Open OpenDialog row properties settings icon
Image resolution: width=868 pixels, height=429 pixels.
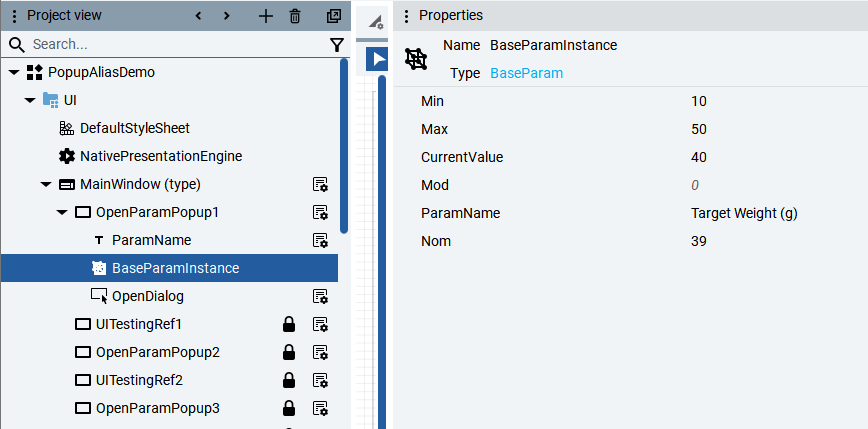[321, 296]
